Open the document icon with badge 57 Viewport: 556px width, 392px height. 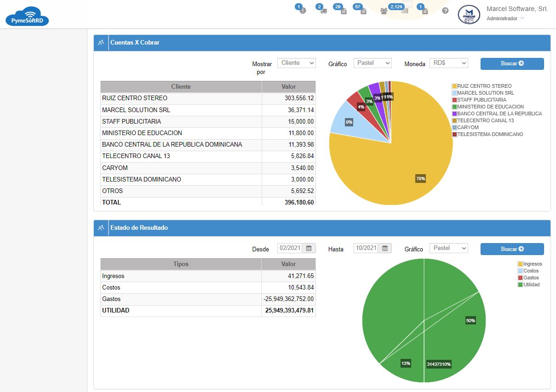[363, 11]
